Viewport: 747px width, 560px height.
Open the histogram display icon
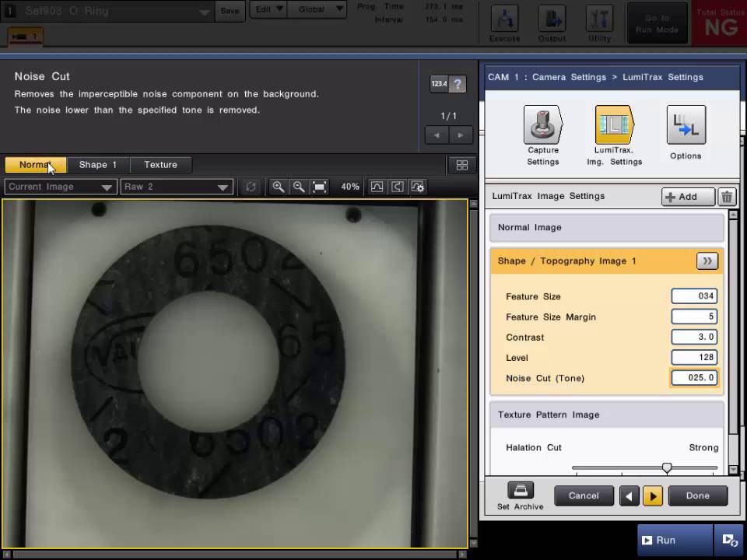point(377,187)
